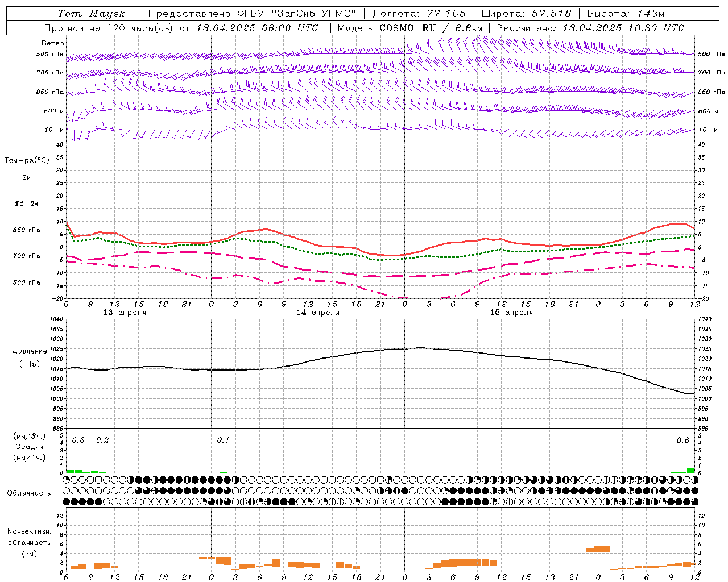Screen dimensions: 728x582
Task: Click the "Td 2м" dew point legend label
Action: [x=26, y=203]
